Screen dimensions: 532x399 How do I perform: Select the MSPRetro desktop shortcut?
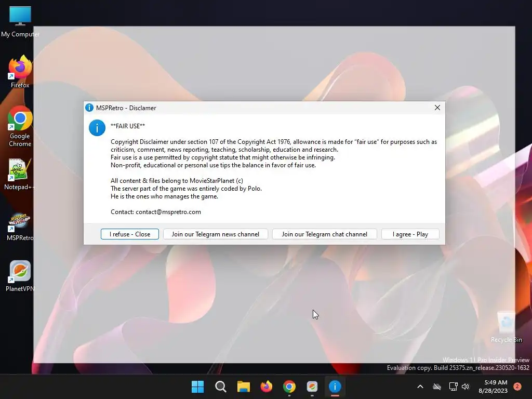20,227
